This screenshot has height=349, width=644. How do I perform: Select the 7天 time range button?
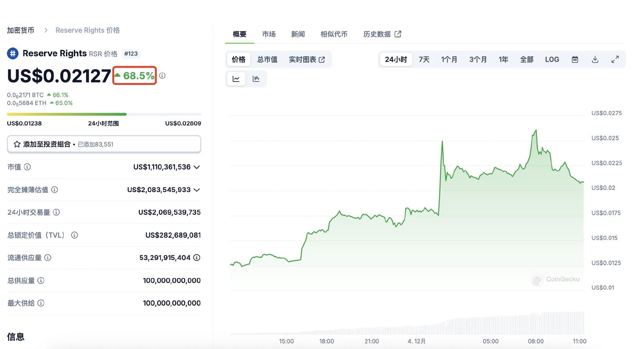tap(424, 59)
